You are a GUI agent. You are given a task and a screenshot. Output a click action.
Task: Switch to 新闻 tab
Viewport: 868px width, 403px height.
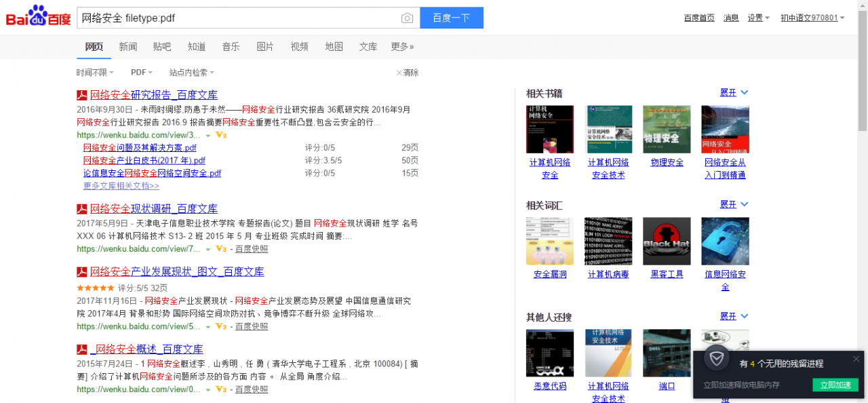click(128, 47)
